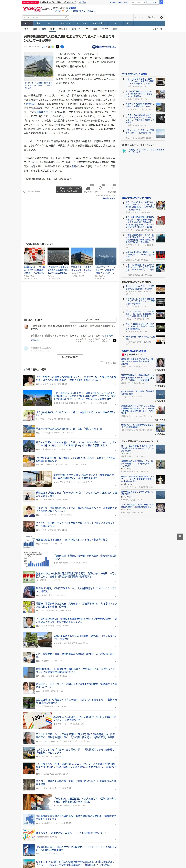186x868 pixels.
Task: Open the settings gear icon in header
Action: [x=161, y=18]
